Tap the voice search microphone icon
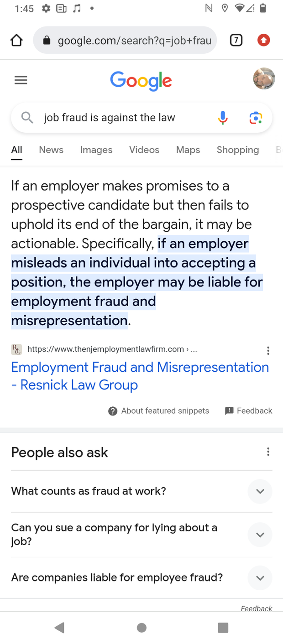Image resolution: width=283 pixels, height=644 pixels. coord(223,118)
